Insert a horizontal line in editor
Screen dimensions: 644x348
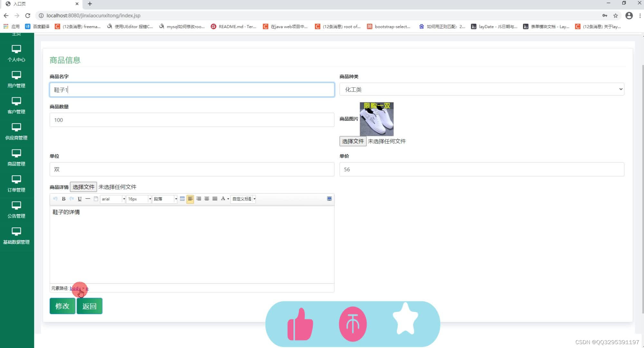[x=88, y=199]
